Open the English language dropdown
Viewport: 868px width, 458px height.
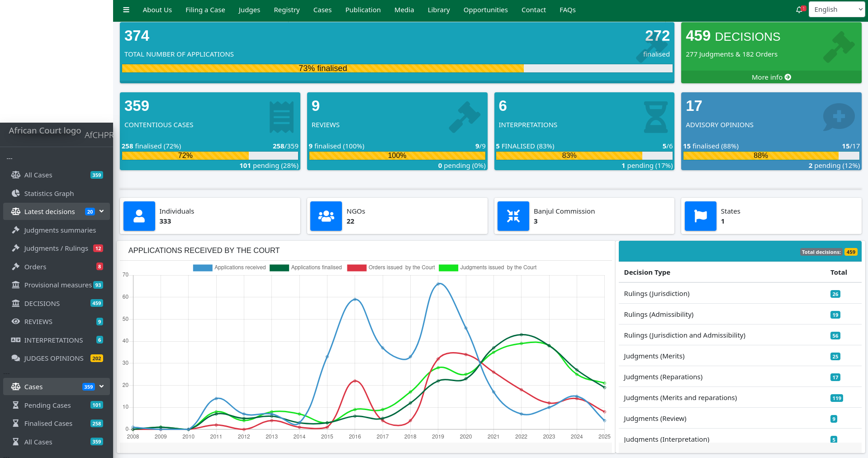(x=836, y=10)
